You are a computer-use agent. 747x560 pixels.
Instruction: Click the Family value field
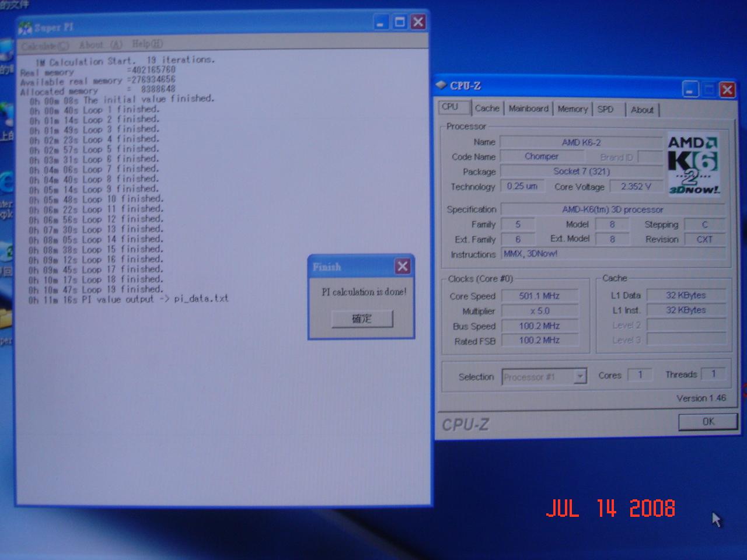(518, 224)
